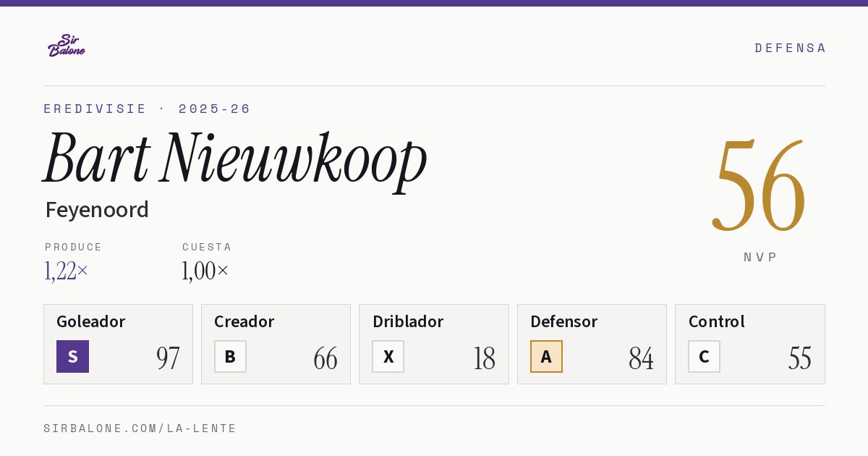This screenshot has height=456, width=868.
Task: Click the CUESTA label
Action: tap(207, 247)
